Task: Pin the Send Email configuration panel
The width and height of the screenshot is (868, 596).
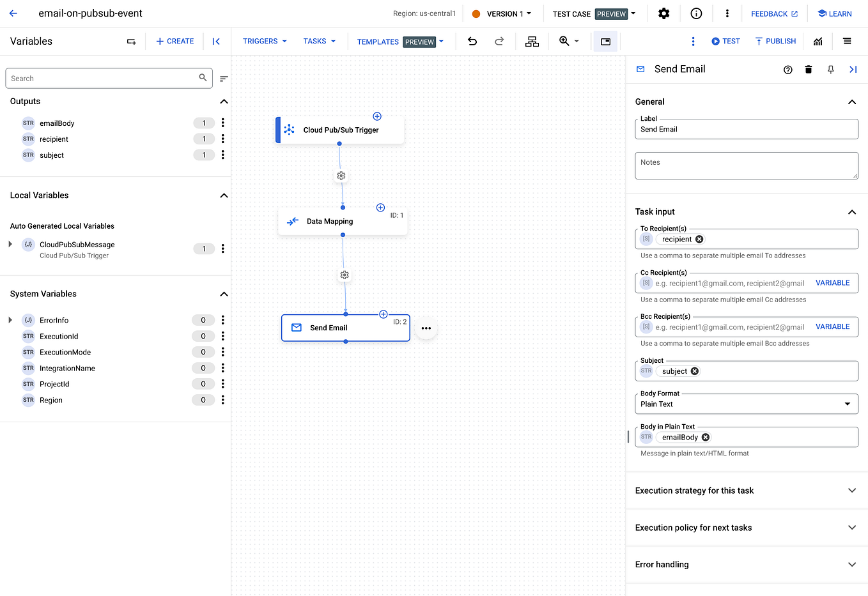Action: [x=830, y=69]
